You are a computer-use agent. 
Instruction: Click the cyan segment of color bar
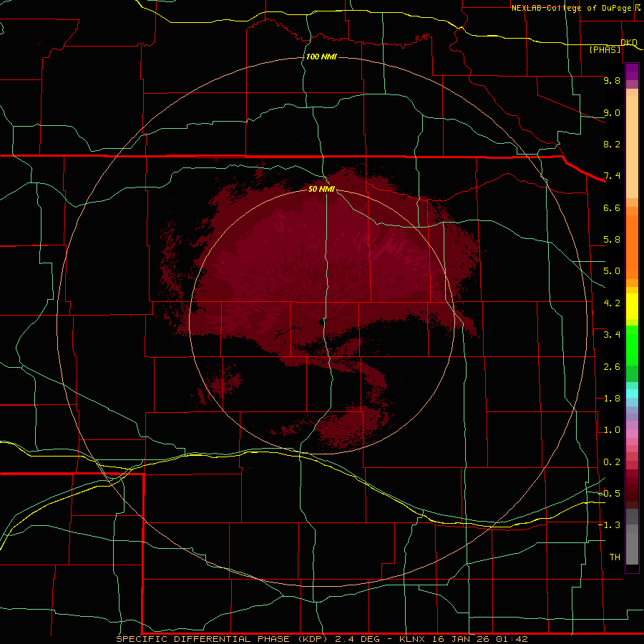pos(632,394)
